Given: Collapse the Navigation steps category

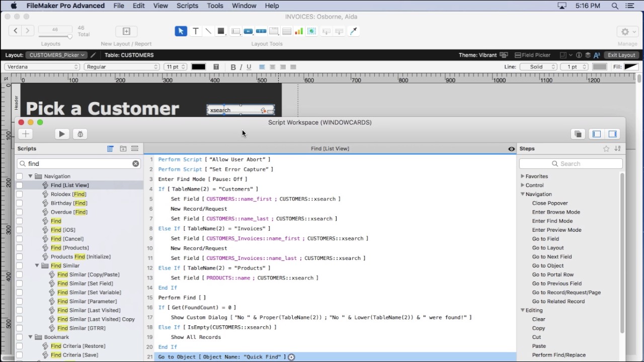Looking at the screenshot, I should point(522,194).
